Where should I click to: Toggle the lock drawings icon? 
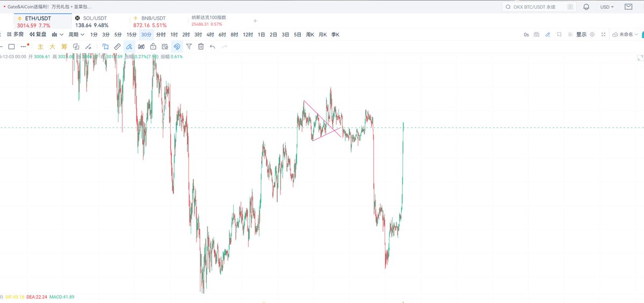point(153,47)
